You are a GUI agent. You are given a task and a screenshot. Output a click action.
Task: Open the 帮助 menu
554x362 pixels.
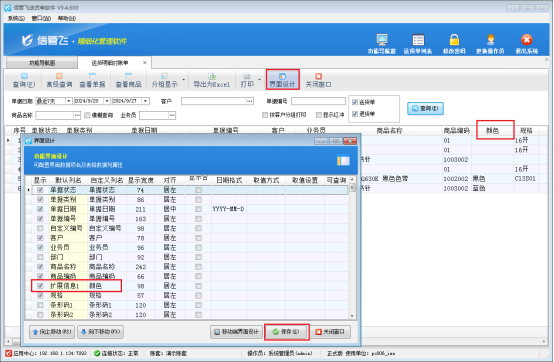67,18
